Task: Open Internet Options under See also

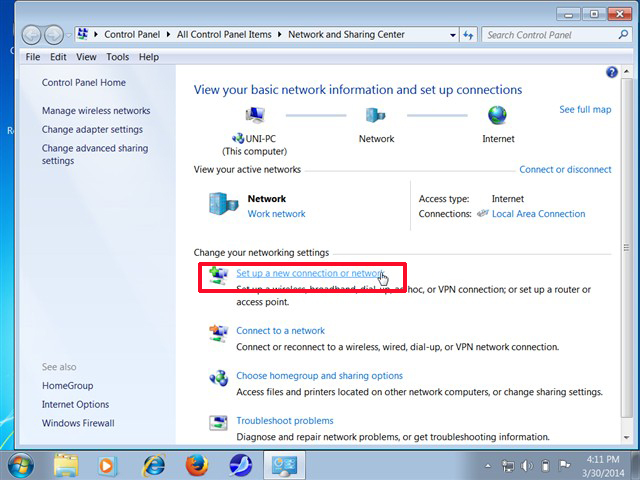Action: tap(75, 404)
